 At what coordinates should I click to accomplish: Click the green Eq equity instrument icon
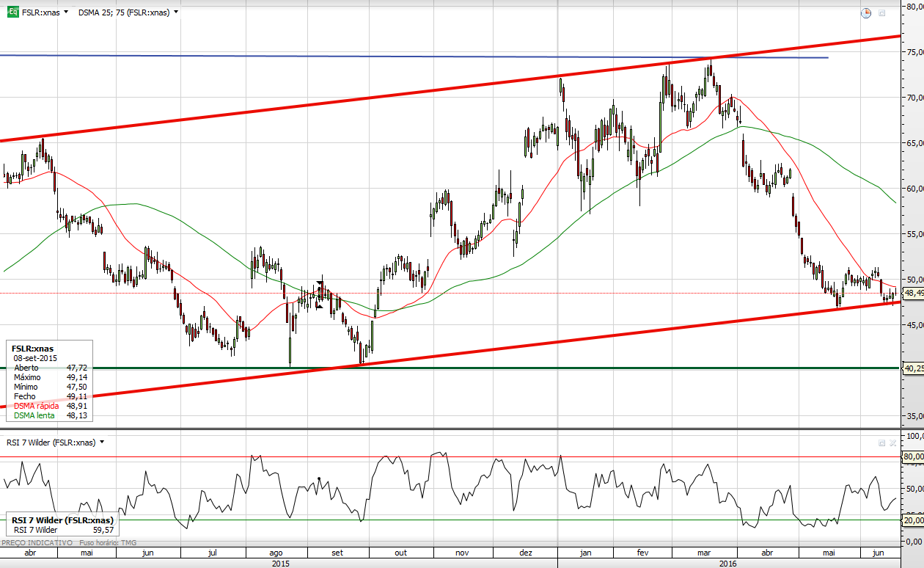tap(13, 12)
